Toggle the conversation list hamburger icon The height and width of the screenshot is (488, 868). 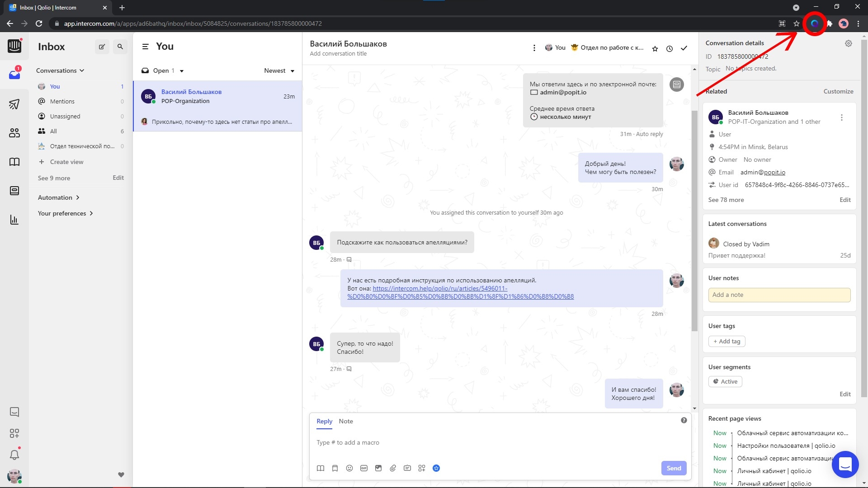coord(145,47)
